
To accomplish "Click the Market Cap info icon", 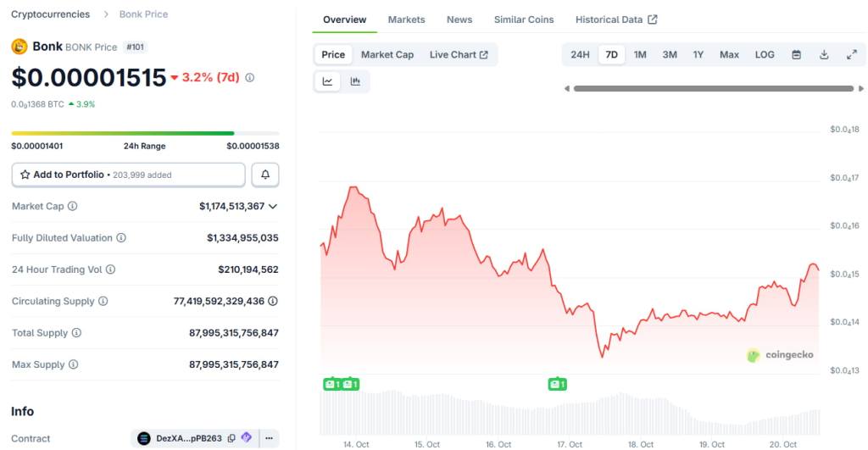I will 72,206.
